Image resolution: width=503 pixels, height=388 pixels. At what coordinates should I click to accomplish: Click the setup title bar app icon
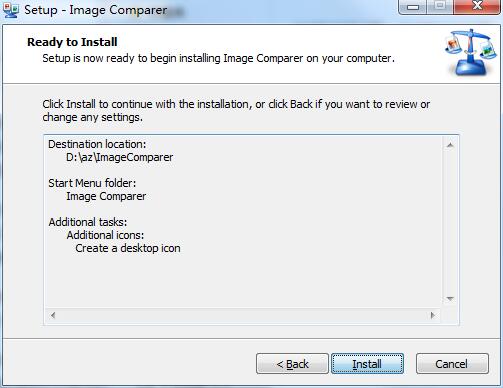11,10
